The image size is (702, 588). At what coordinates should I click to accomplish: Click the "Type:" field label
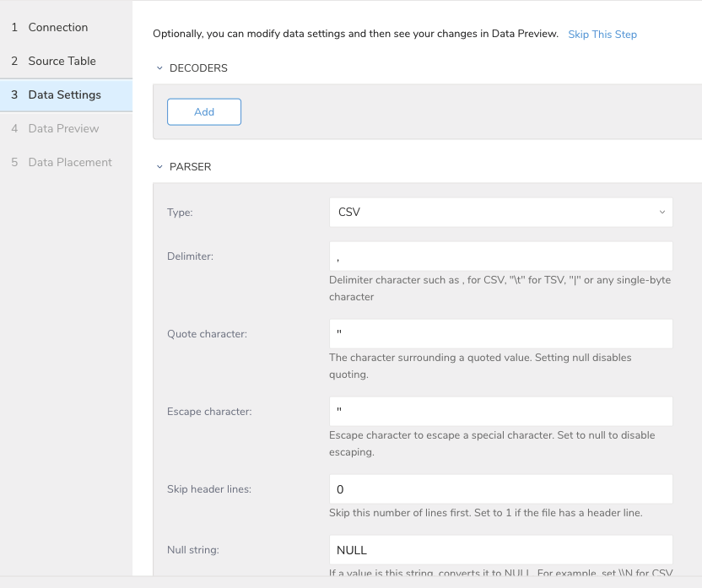point(180,213)
